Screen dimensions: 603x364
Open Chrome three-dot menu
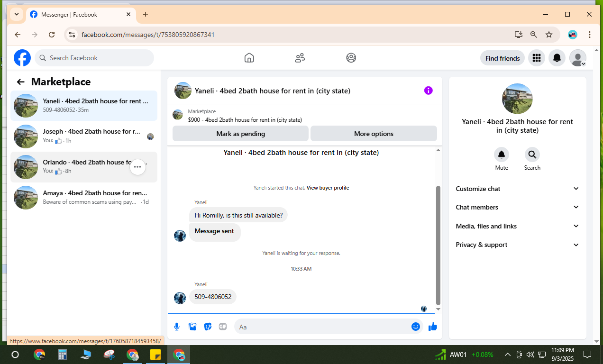click(590, 35)
